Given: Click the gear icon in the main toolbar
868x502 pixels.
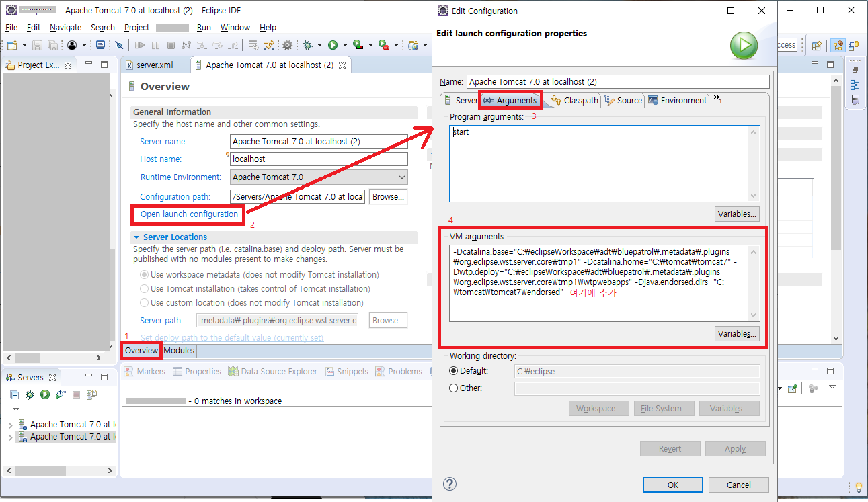Looking at the screenshot, I should tap(287, 45).
